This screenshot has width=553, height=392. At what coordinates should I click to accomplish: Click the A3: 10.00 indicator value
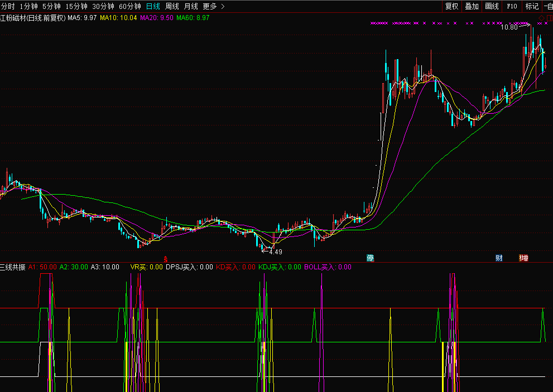[105, 267]
